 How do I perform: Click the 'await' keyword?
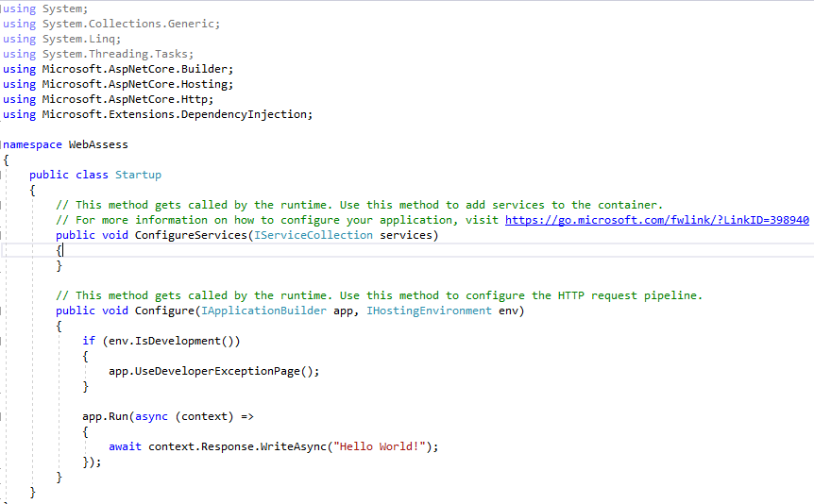(125, 447)
